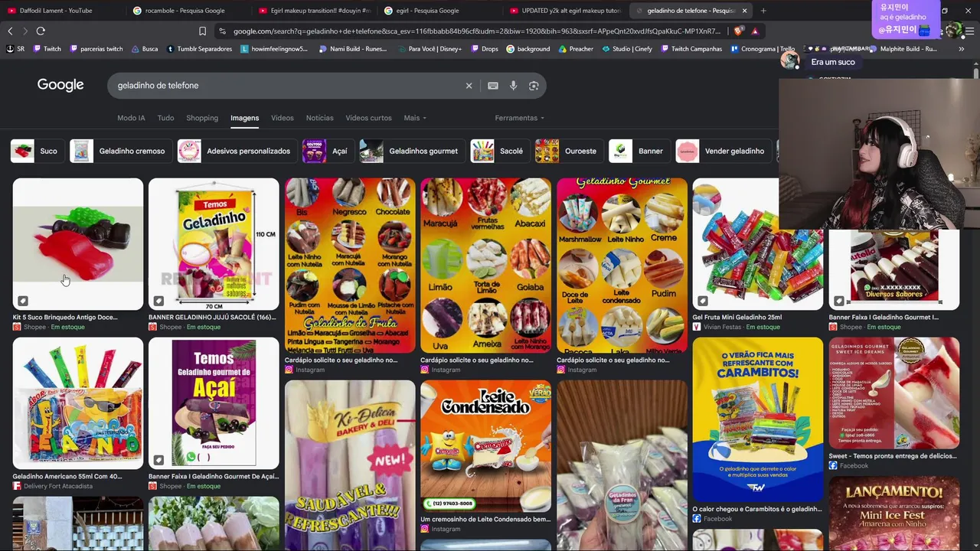Switch to the Daffodil Lament YouTube tab
The height and width of the screenshot is (551, 980).
click(x=61, y=11)
